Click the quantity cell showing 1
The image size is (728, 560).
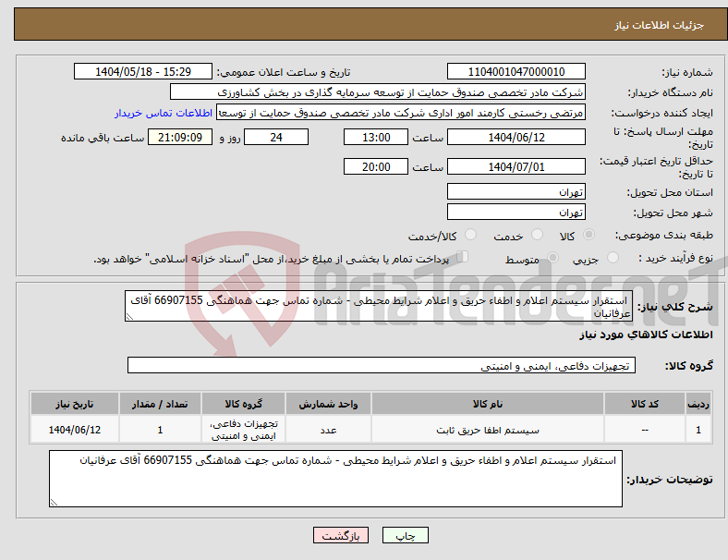[x=160, y=430]
